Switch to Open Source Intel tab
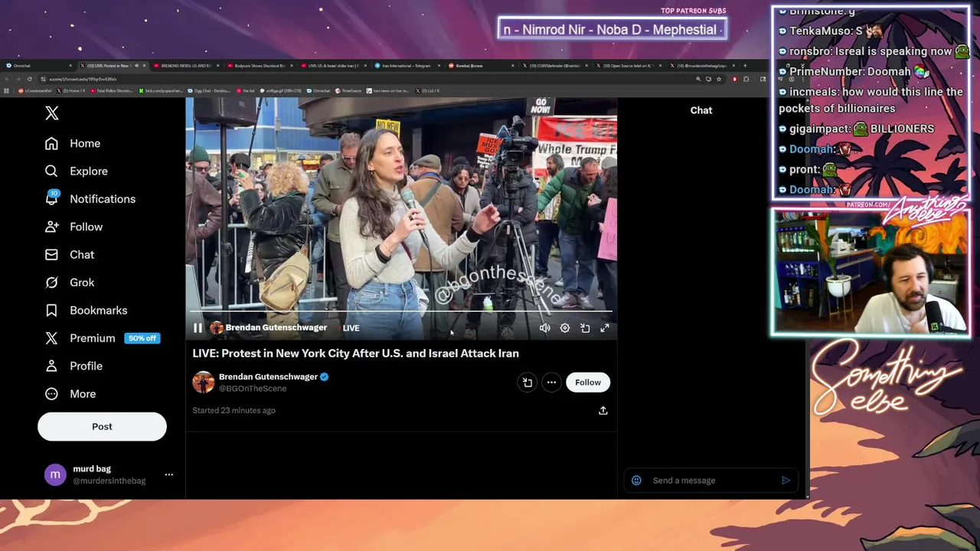The height and width of the screenshot is (551, 980). (629, 66)
